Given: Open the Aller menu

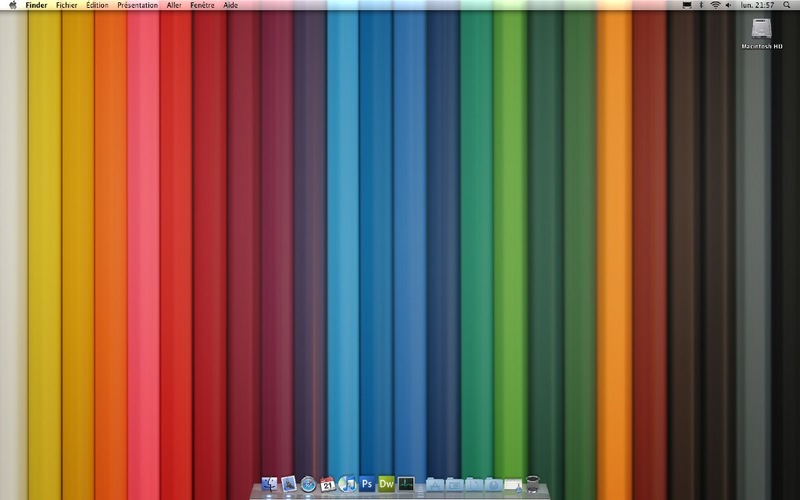Looking at the screenshot, I should (174, 5).
